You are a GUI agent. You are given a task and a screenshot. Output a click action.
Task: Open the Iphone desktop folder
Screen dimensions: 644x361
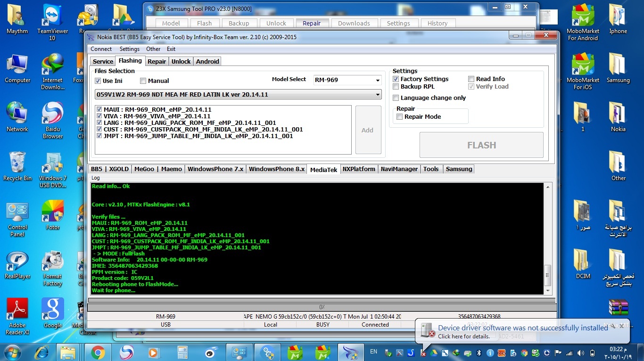click(618, 19)
